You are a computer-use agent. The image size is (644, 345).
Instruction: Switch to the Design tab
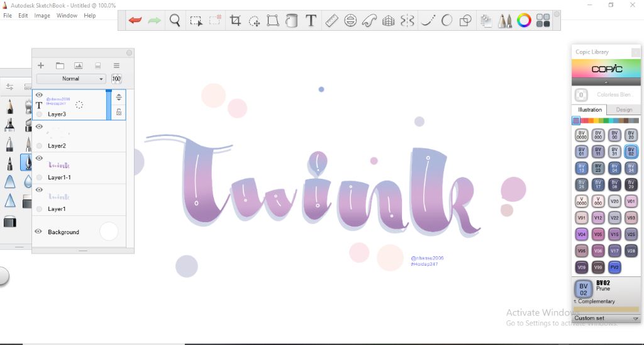coord(624,110)
